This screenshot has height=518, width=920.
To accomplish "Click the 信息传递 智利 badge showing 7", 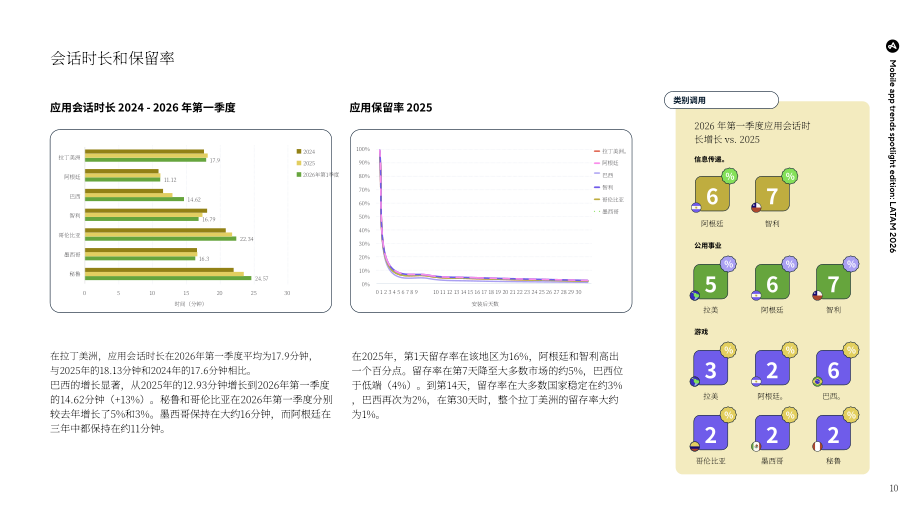I will pyautogui.click(x=772, y=194).
